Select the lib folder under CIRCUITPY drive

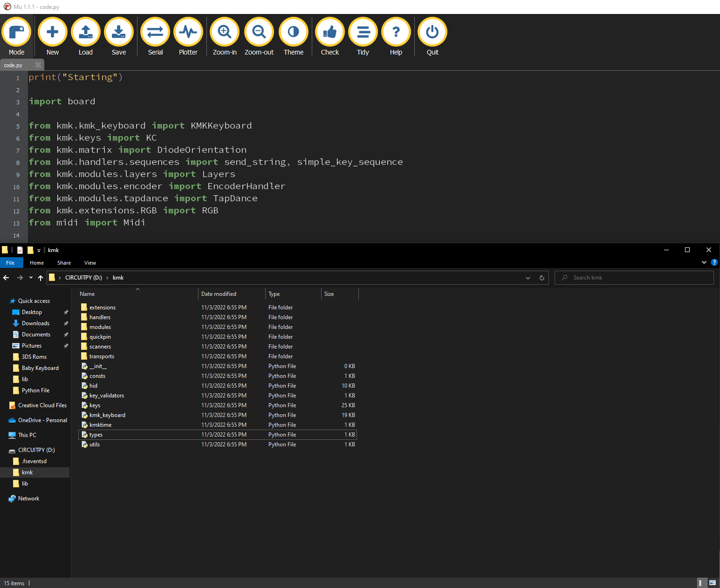[25, 484]
